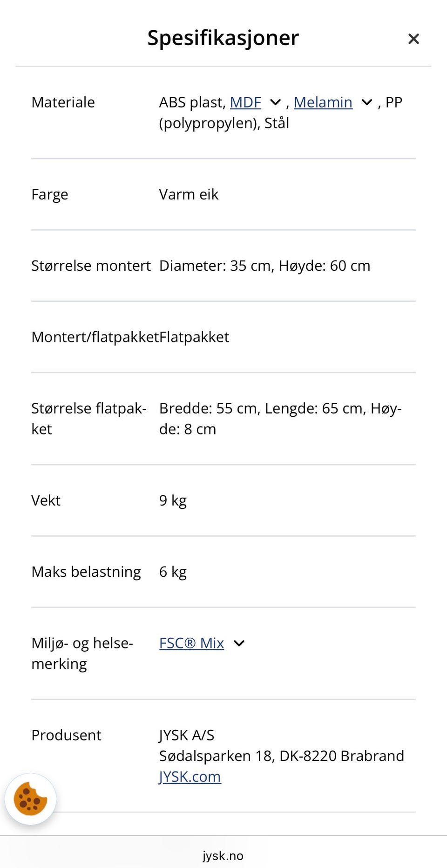Image resolution: width=447 pixels, height=868 pixels.
Task: Select the Spesifikasjoner heading text
Action: click(223, 38)
